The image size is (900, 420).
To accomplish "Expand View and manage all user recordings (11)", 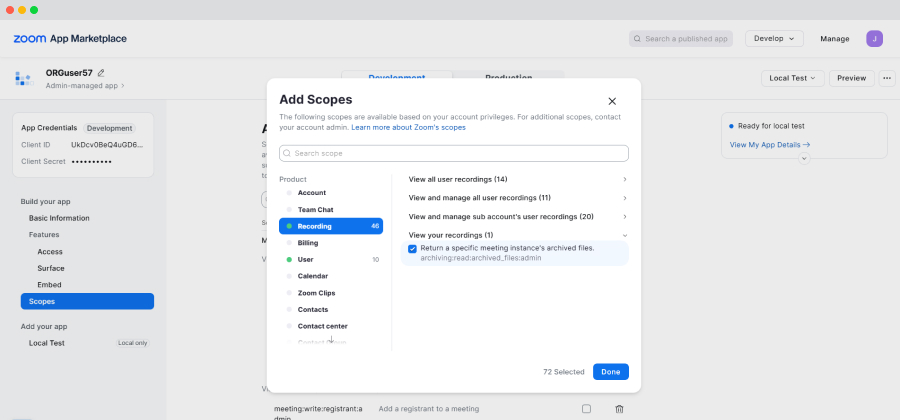I will click(x=517, y=198).
